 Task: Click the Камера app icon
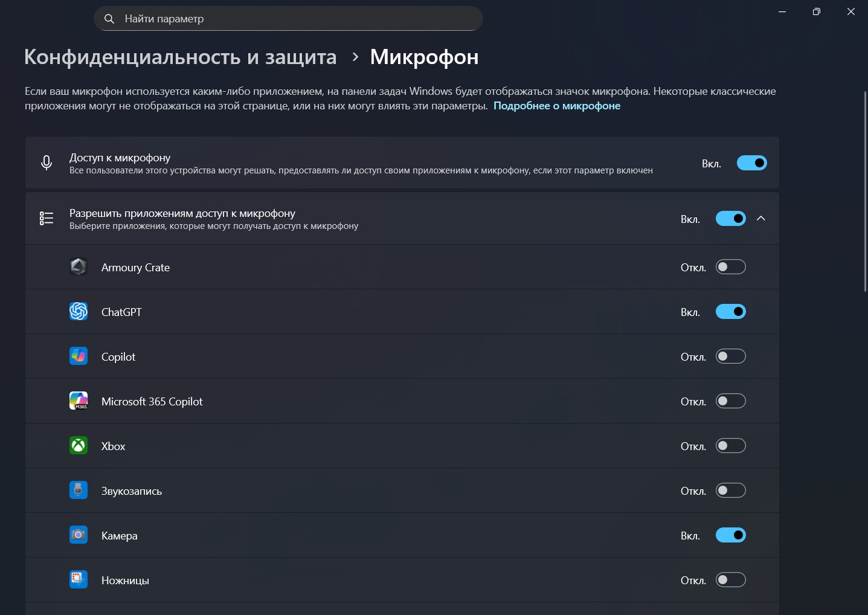point(79,535)
